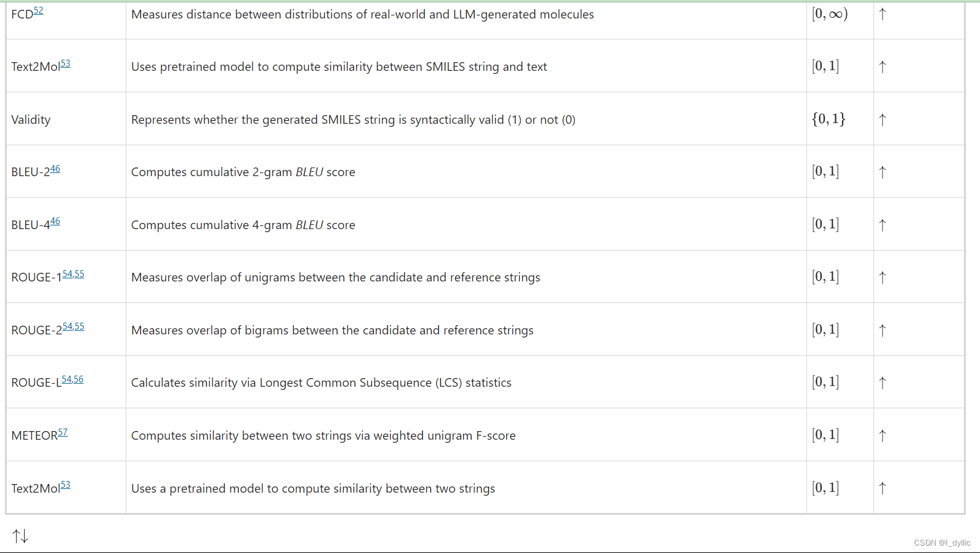Open reference 54 beside ROUGE-L
The image size is (980, 553).
[x=67, y=379]
